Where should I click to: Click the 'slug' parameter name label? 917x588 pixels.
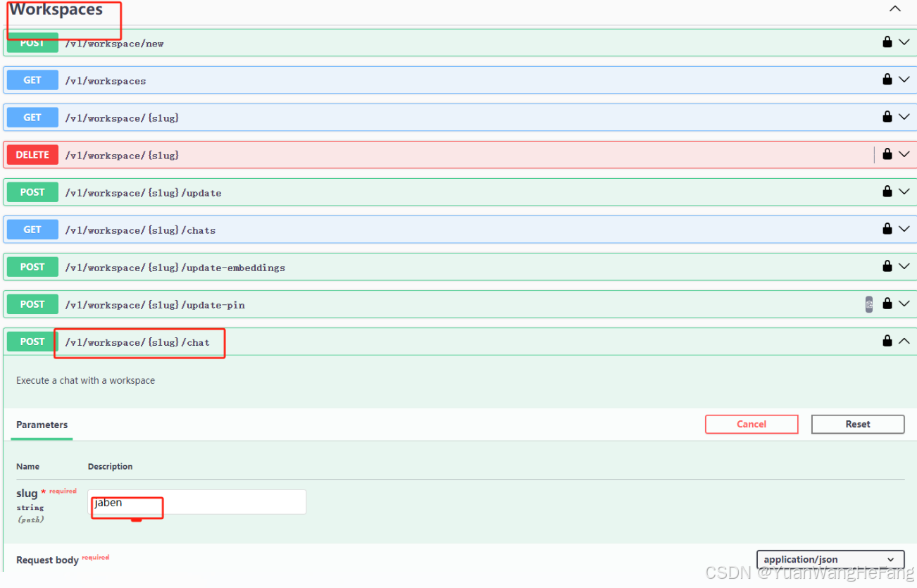[x=27, y=494]
